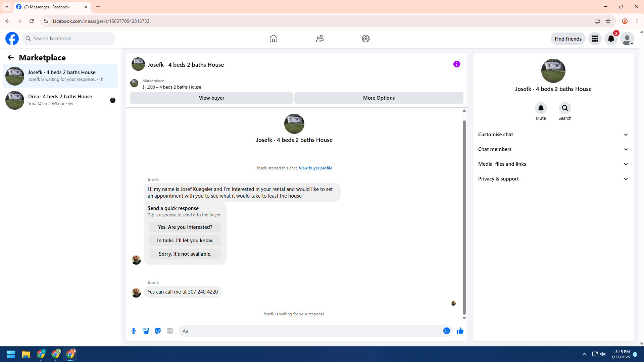This screenshot has width=644, height=362.
Task: Click the house listing image in sidebar
Action: pos(553,71)
